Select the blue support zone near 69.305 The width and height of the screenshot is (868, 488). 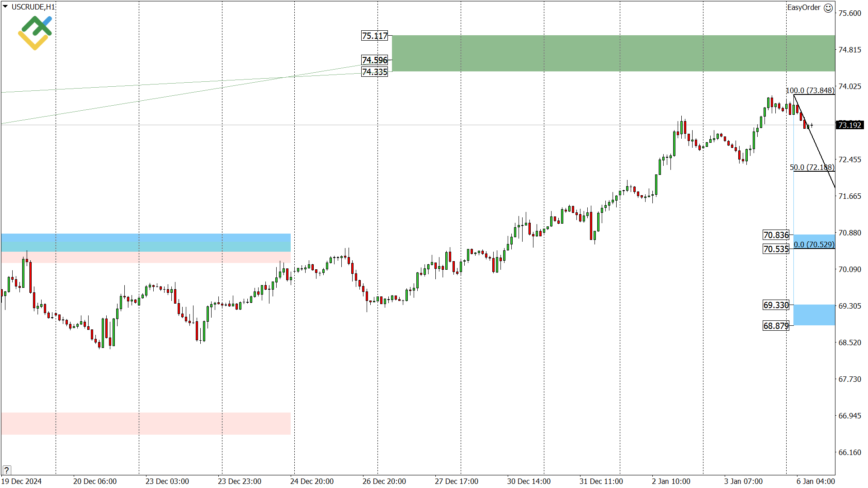pos(814,315)
